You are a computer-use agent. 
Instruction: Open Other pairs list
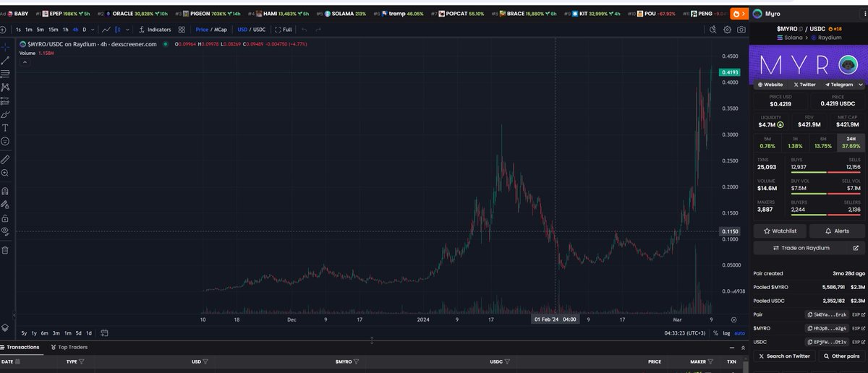[841, 356]
